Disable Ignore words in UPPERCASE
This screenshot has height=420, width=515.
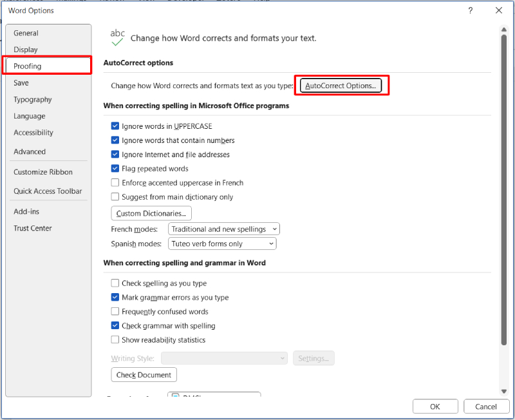pyautogui.click(x=115, y=126)
